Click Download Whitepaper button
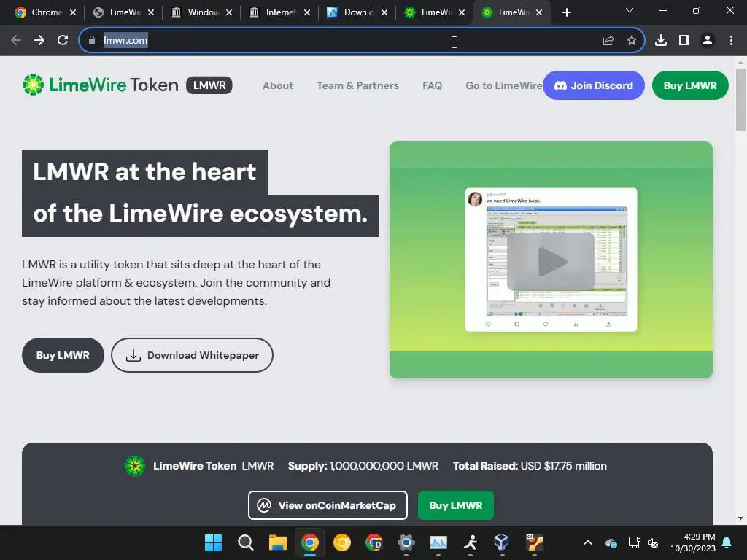747x560 pixels. [x=192, y=355]
